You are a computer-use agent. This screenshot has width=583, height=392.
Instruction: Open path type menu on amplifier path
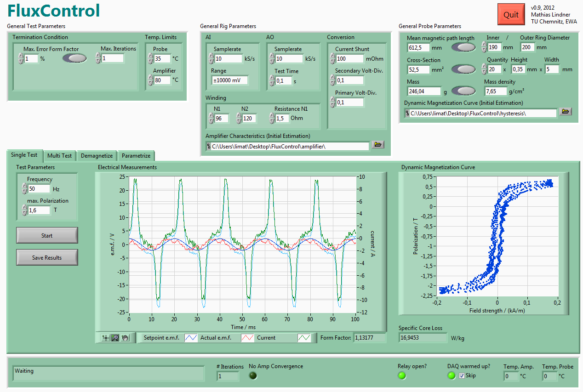(209, 147)
